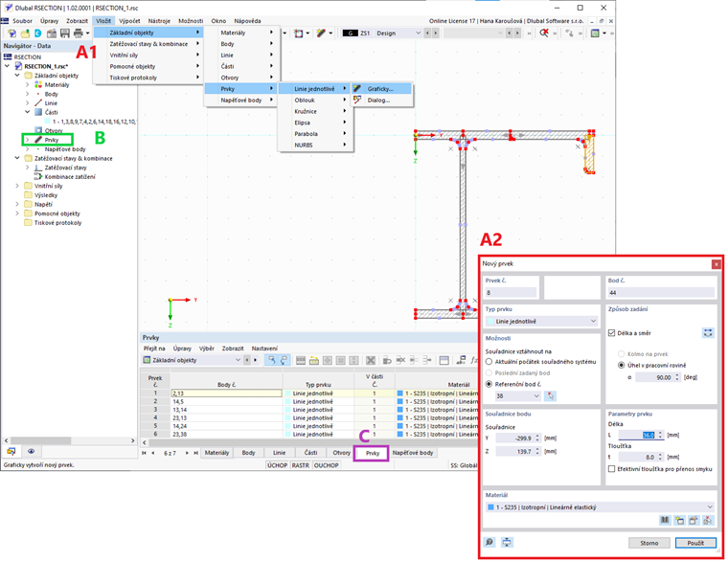The image size is (728, 562).
Task: Choose Napěťové body in Vložit submenu
Action: click(x=241, y=101)
